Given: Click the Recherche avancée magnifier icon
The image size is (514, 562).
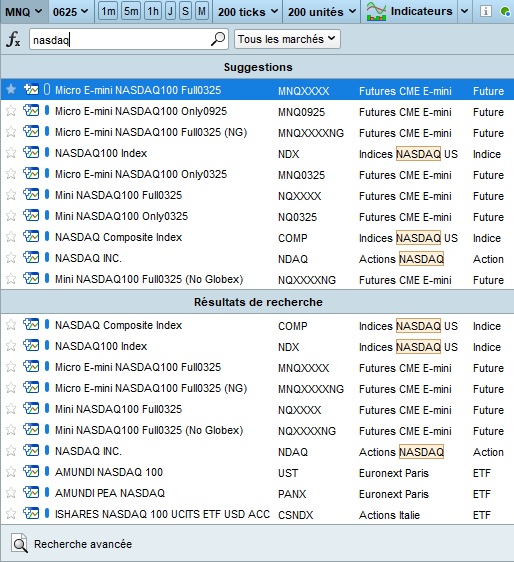Looking at the screenshot, I should click(x=19, y=543).
